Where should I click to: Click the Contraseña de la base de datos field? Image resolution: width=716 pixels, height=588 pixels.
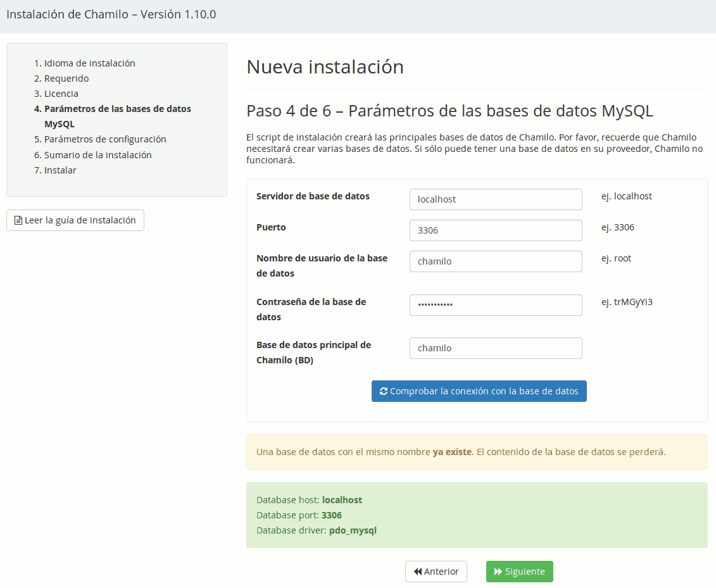pos(496,305)
